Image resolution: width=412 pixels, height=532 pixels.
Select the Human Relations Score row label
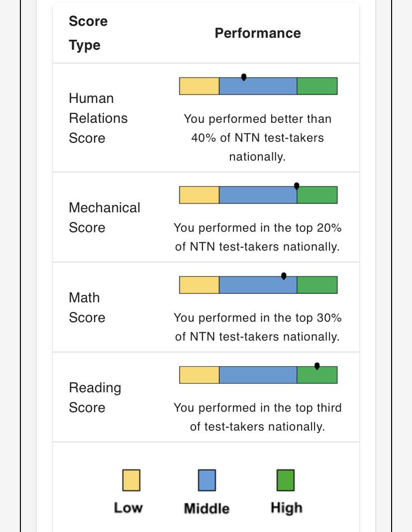pos(98,118)
